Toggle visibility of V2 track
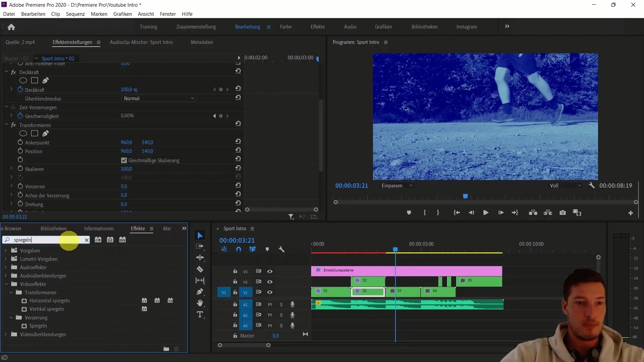The height and width of the screenshot is (362, 644). point(270,282)
